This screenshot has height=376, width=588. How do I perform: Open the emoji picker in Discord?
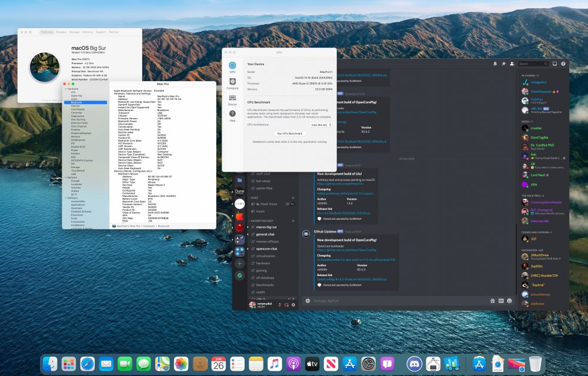point(509,301)
